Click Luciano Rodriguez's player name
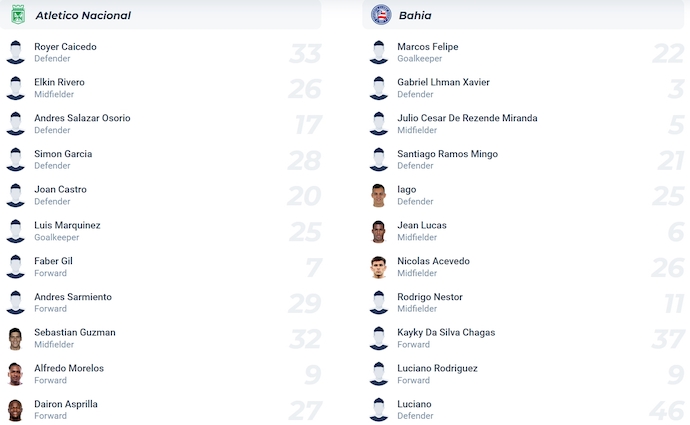690x425 pixels. click(x=437, y=368)
